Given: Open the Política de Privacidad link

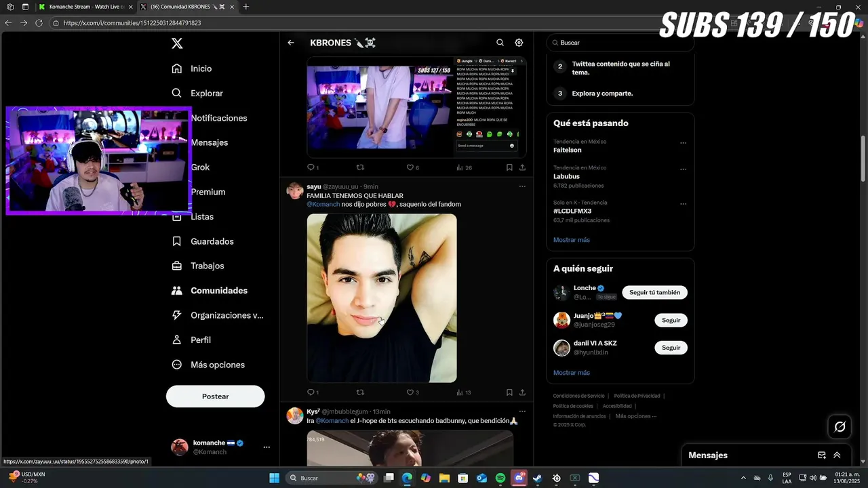Looking at the screenshot, I should [637, 396].
